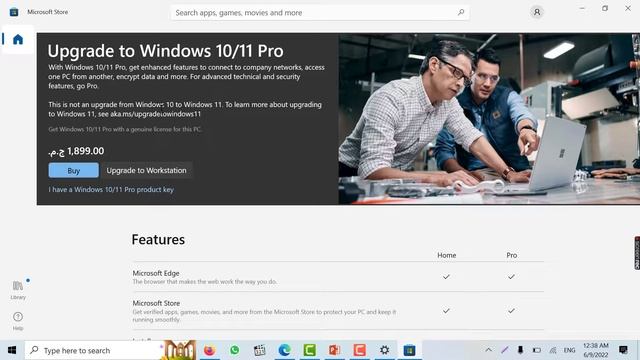Screen dimensions: 640x360
Task: Click the Pro checkmark for Microsoft Store
Action: [x=511, y=311]
